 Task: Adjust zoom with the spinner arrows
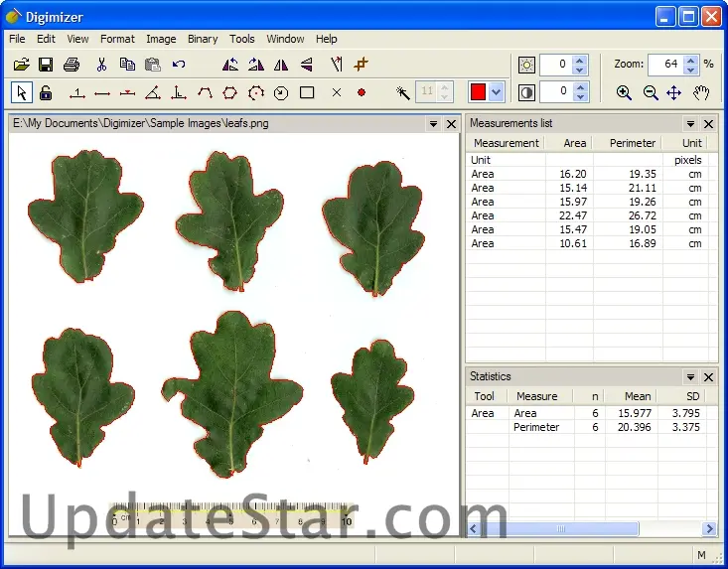(691, 64)
